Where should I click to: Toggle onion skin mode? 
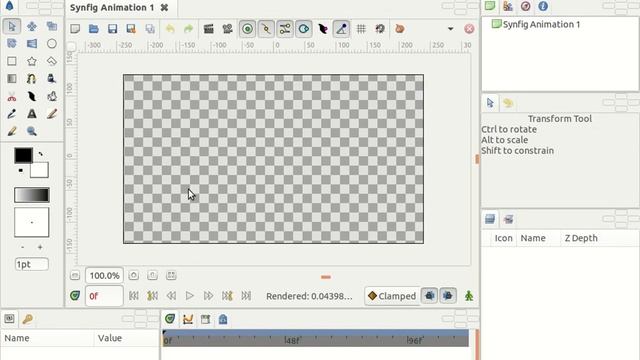pyautogui.click(x=400, y=29)
